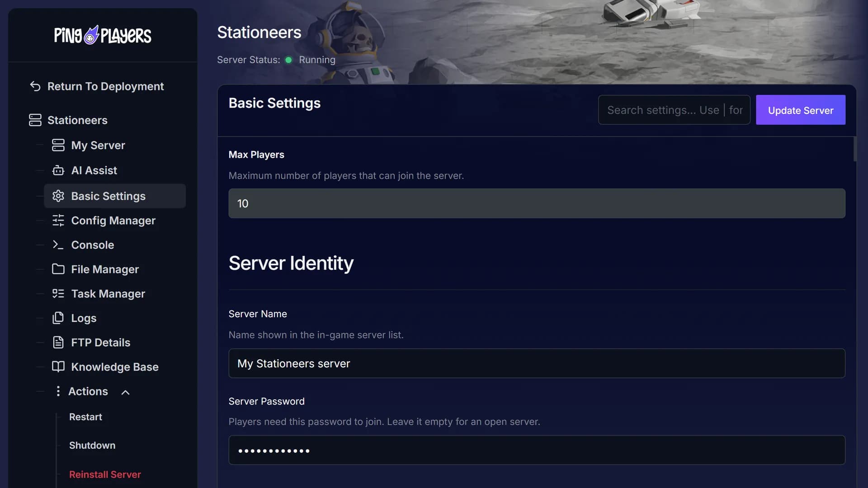Click the Knowledge Base book icon
The image size is (868, 488).
[x=58, y=366]
